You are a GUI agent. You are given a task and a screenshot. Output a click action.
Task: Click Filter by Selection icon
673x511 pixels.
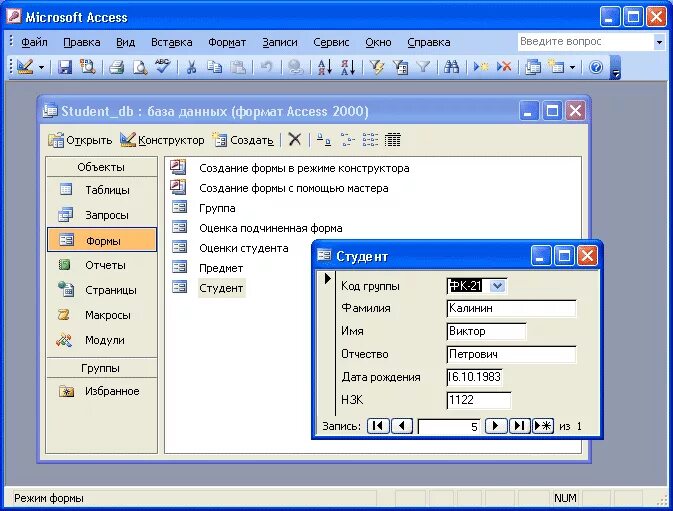tap(377, 67)
